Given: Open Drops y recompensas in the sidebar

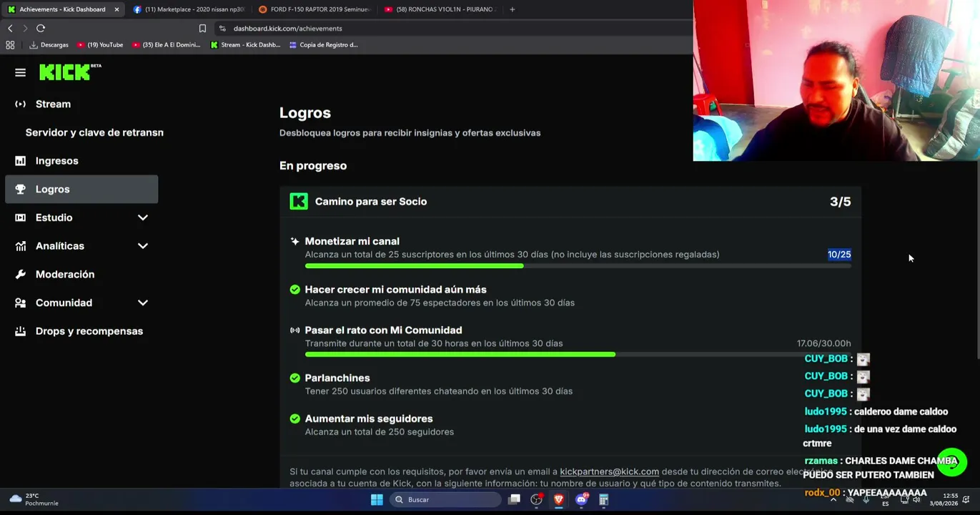Looking at the screenshot, I should click(x=81, y=331).
